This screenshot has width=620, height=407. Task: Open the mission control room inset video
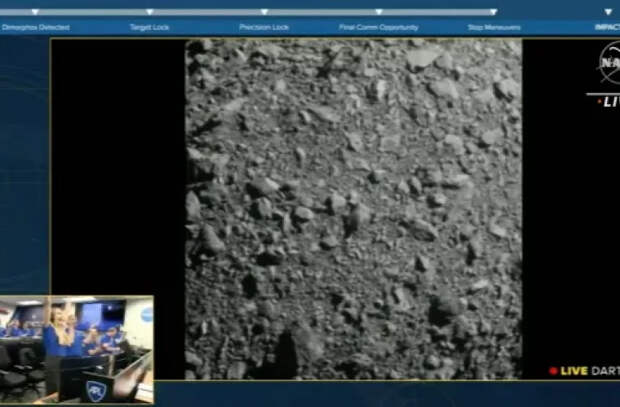click(x=77, y=350)
